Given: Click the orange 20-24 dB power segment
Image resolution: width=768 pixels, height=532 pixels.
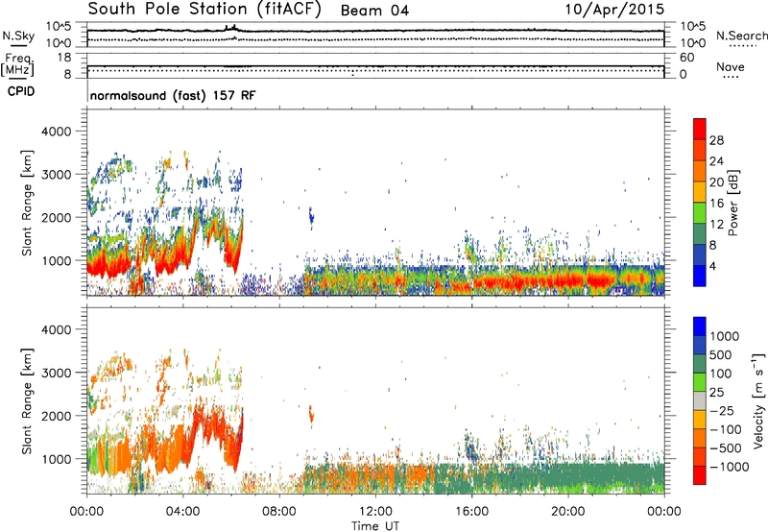Looking at the screenshot, I should [x=700, y=172].
